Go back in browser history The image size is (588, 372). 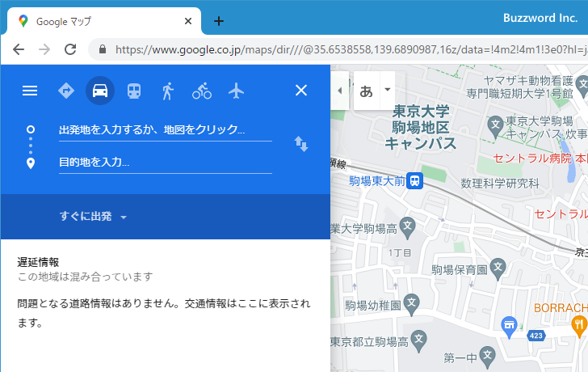pyautogui.click(x=19, y=49)
